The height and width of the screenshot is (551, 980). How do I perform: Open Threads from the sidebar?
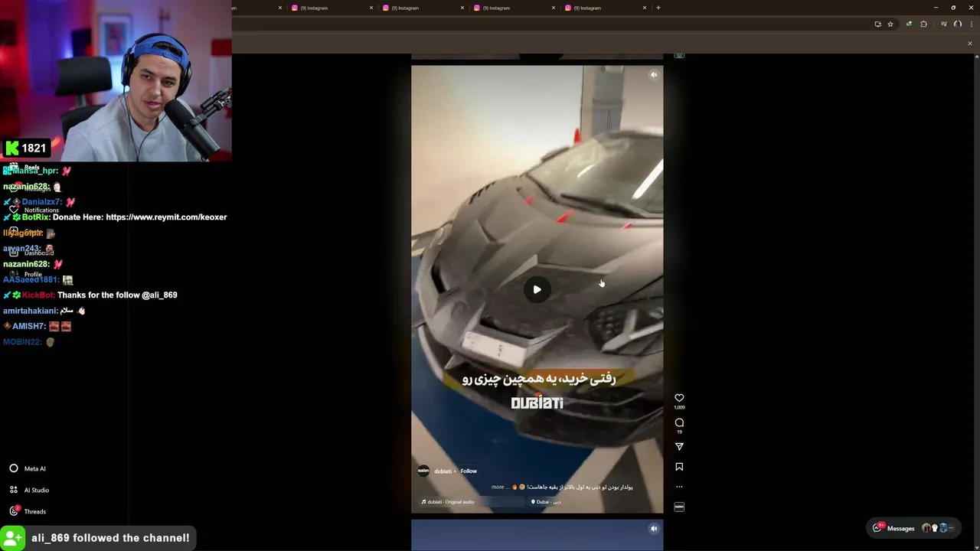(28, 511)
